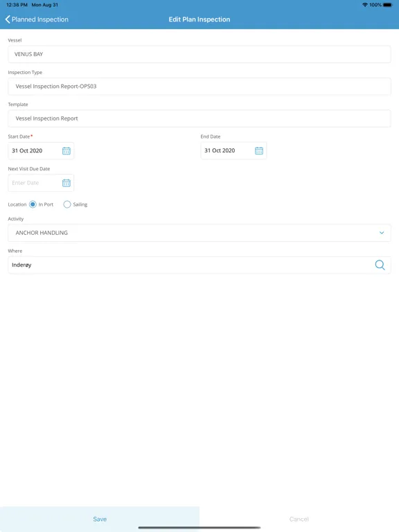Select the In Port radio button
399x532 pixels.
(33, 204)
